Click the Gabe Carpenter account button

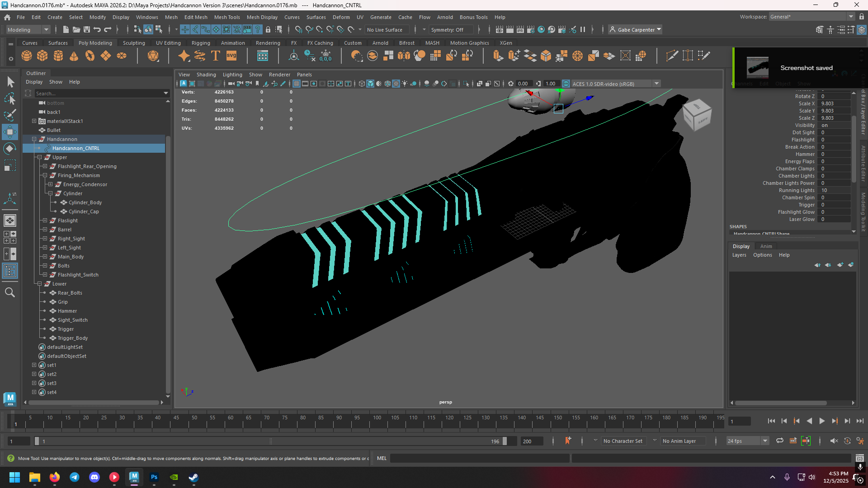pyautogui.click(x=635, y=29)
